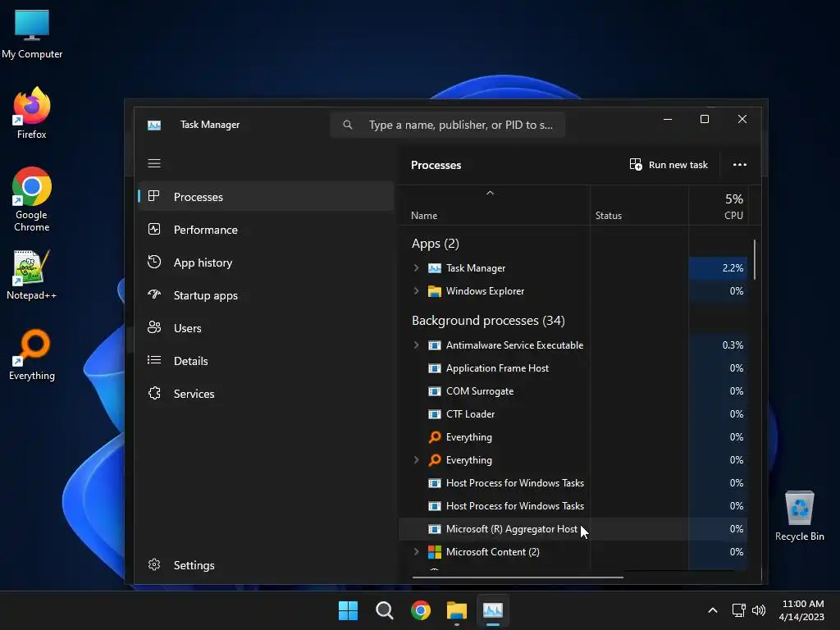
Task: Click the Run new task button label
Action: click(678, 165)
